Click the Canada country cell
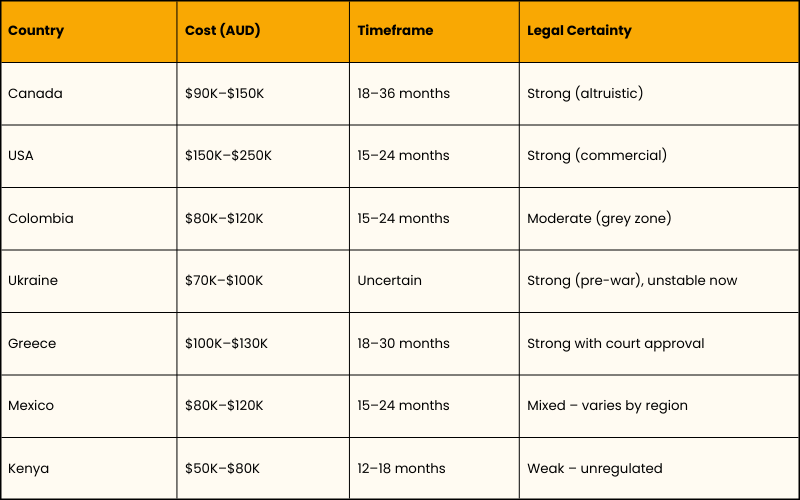The image size is (800, 500). [35, 93]
